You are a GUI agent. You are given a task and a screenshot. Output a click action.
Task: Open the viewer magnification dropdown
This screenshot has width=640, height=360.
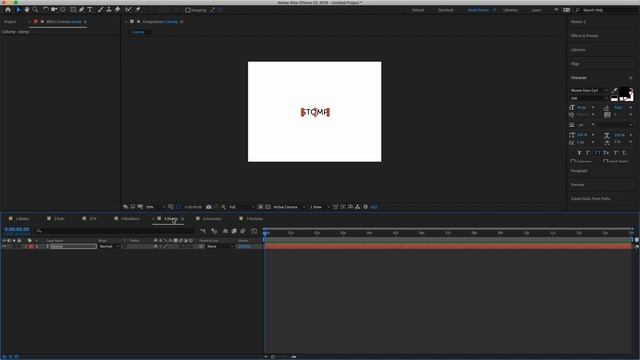tap(156, 207)
